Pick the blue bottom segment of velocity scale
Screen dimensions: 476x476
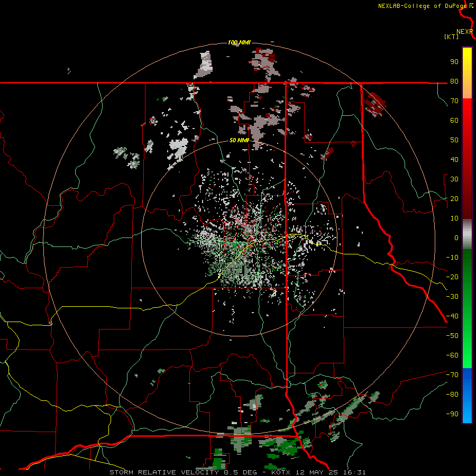click(467, 396)
